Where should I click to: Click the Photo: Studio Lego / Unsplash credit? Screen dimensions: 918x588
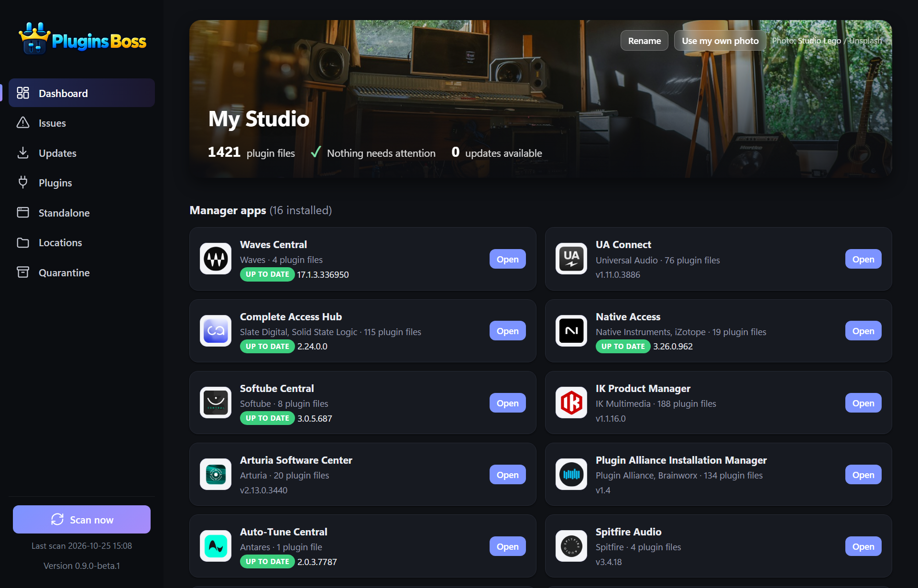tap(827, 41)
